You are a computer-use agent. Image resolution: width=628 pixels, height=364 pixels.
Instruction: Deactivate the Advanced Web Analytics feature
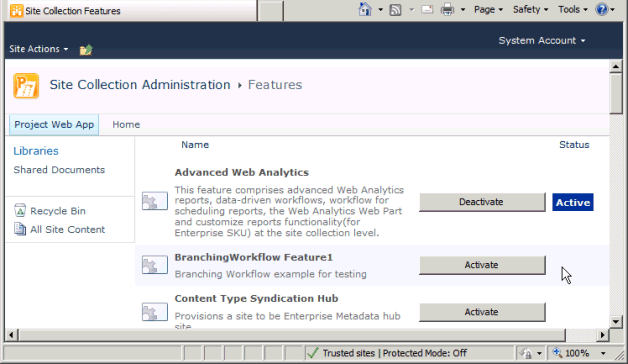(x=482, y=202)
